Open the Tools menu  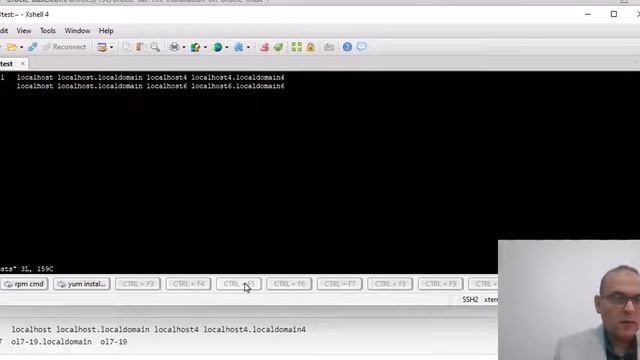pos(47,31)
